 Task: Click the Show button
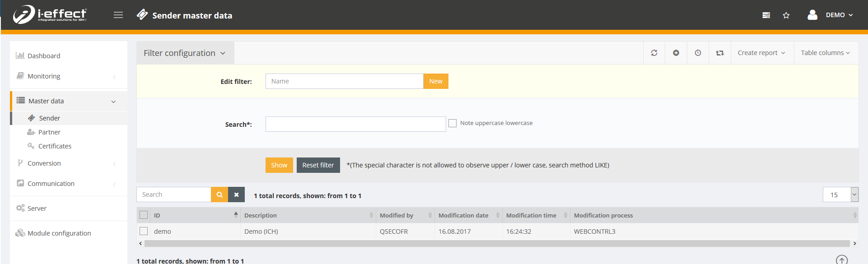point(279,165)
